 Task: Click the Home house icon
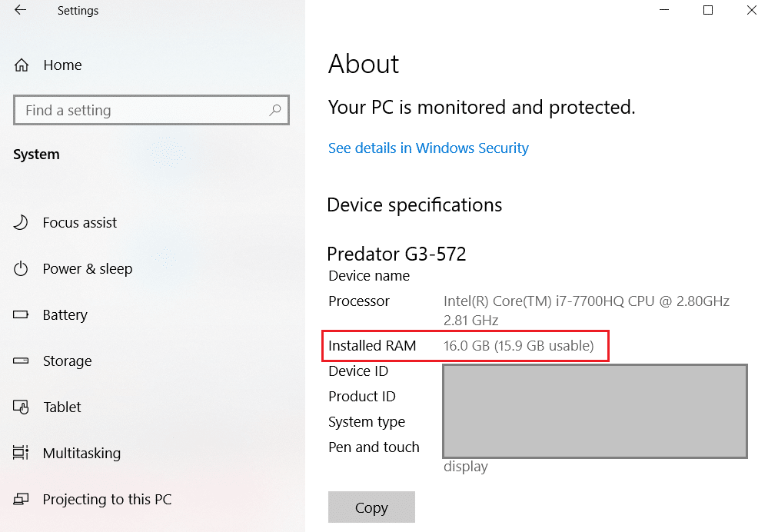(22, 65)
